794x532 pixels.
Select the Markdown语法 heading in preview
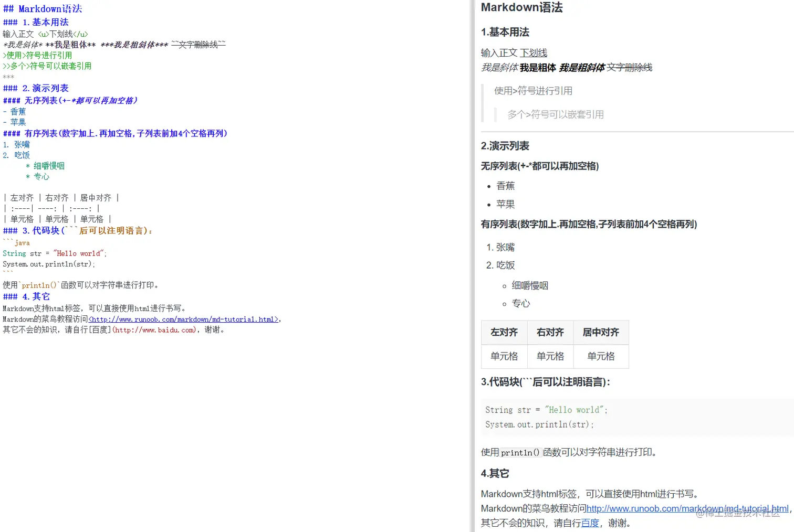click(521, 8)
